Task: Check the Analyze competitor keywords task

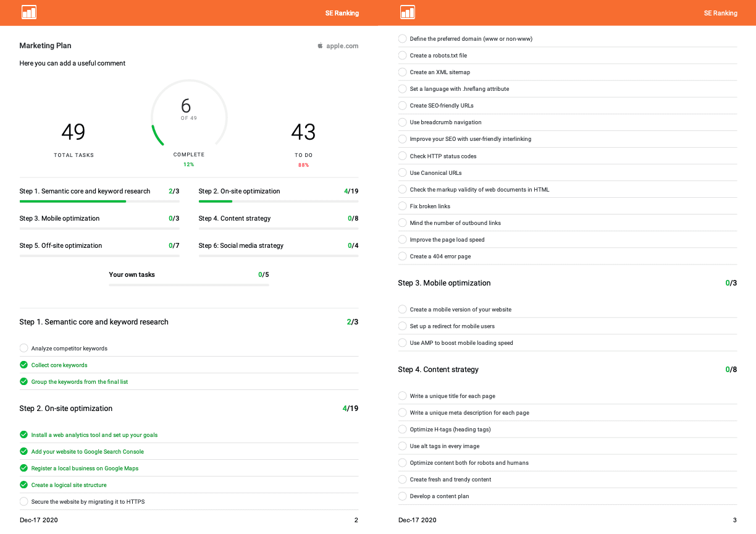Action: tap(24, 348)
